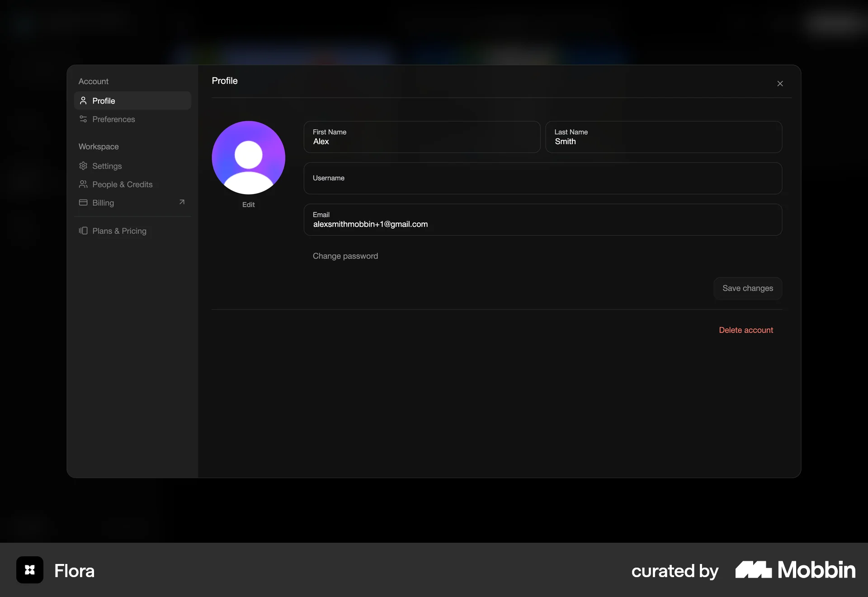Open the Preferences menu item
Image resolution: width=868 pixels, height=597 pixels.
113,119
